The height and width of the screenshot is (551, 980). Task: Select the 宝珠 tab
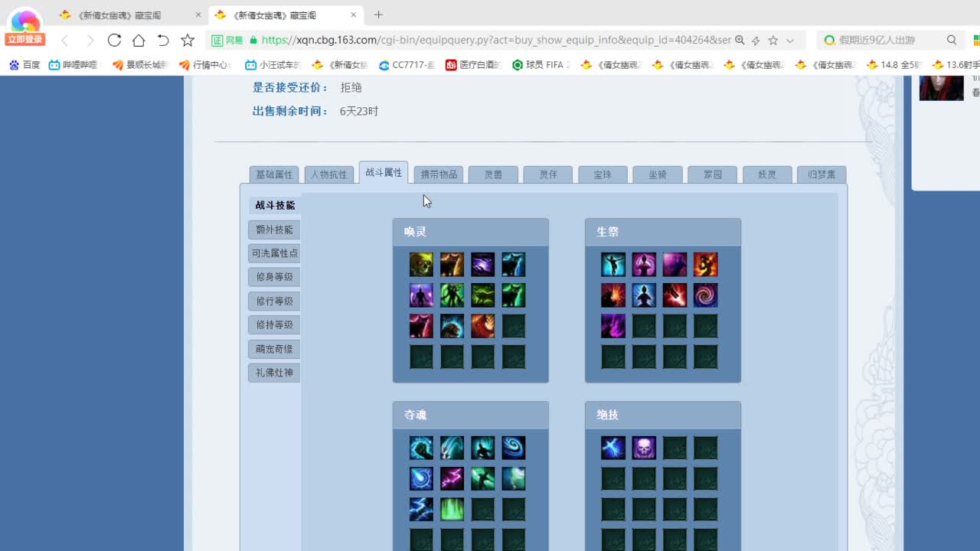[x=603, y=174]
